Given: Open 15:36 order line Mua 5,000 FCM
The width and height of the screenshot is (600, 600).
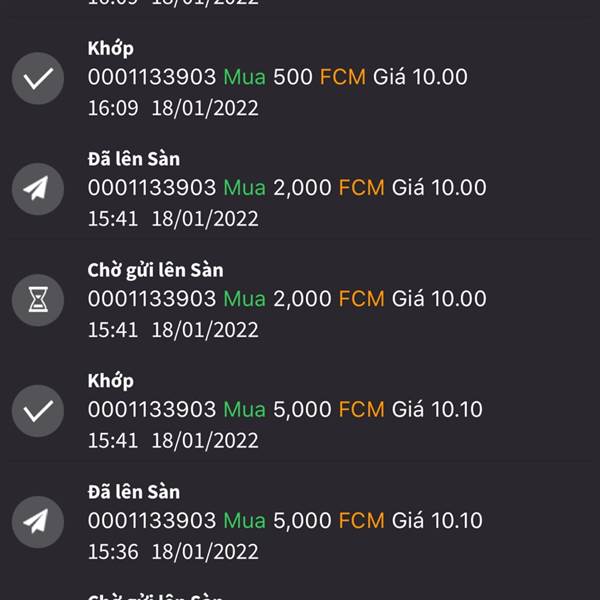Looking at the screenshot, I should (x=285, y=520).
